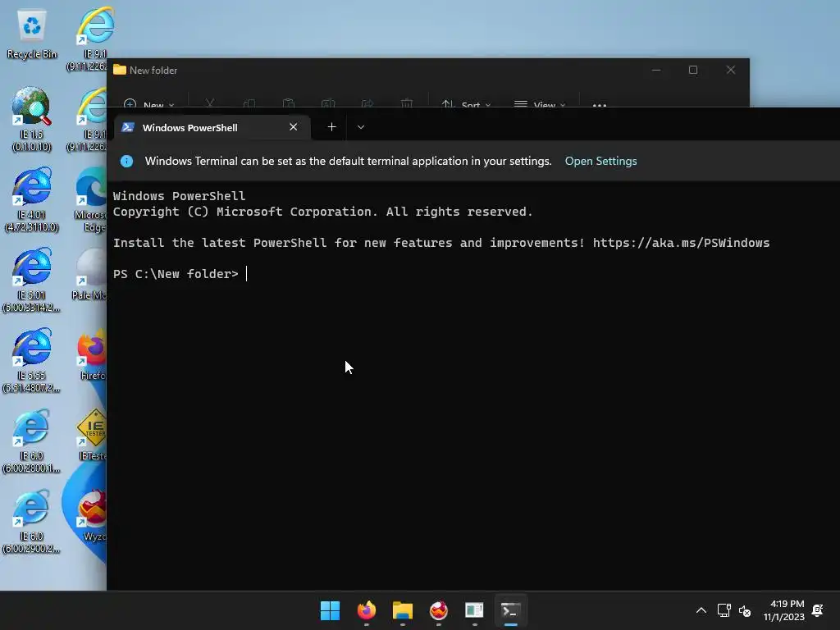Open the Sort menu in New folder window
Image resolution: width=840 pixels, height=630 pixels.
click(x=466, y=103)
